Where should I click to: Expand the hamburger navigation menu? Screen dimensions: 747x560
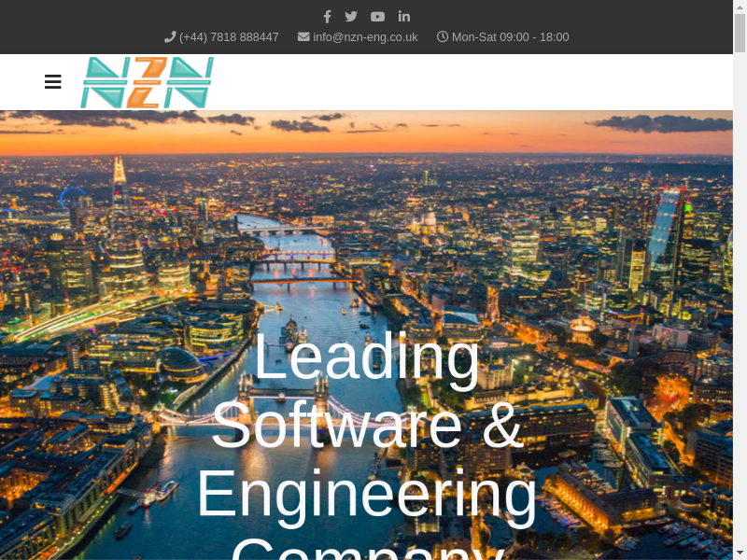point(53,82)
